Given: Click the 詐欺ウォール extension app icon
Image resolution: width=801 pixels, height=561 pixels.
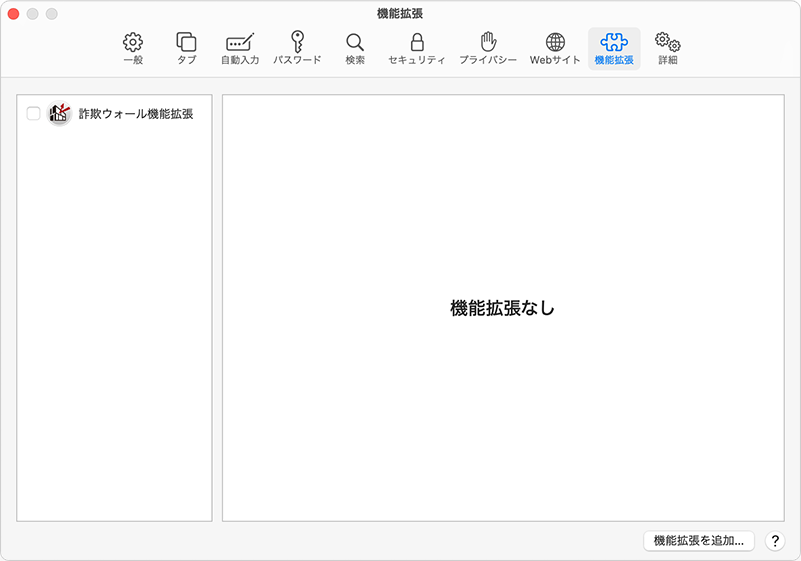Looking at the screenshot, I should [59, 114].
